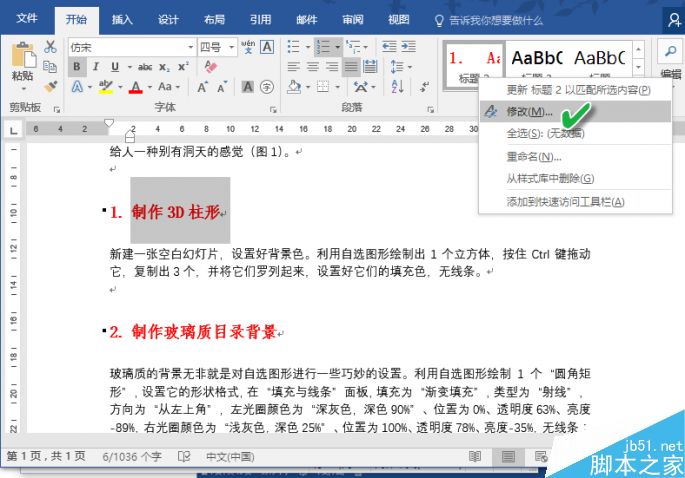Viewport: 685px width, 478px height.
Task: Click the Print Layout view icon
Action: (508, 457)
